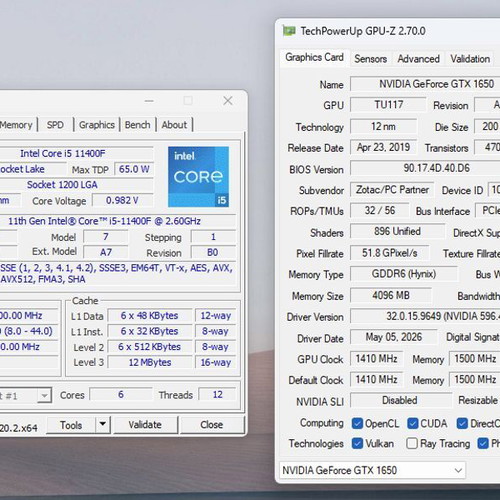Screen dimensions: 500x500
Task: Toggle the CUDA checkbox
Action: [x=413, y=423]
